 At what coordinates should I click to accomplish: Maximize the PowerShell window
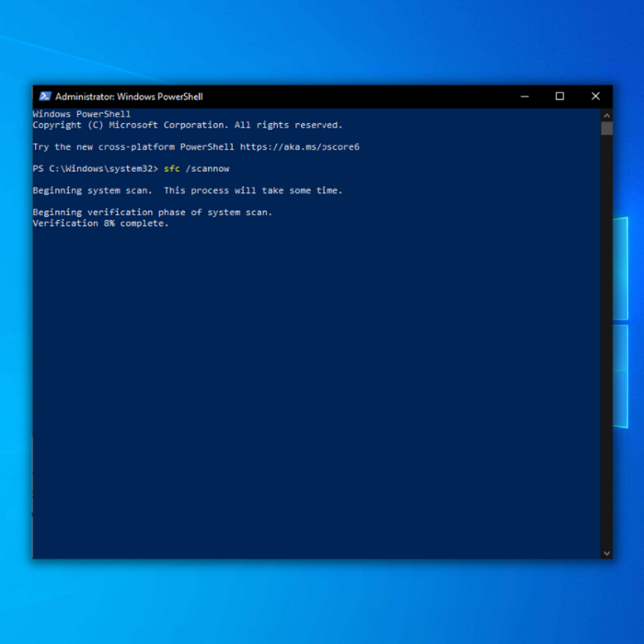pyautogui.click(x=559, y=97)
